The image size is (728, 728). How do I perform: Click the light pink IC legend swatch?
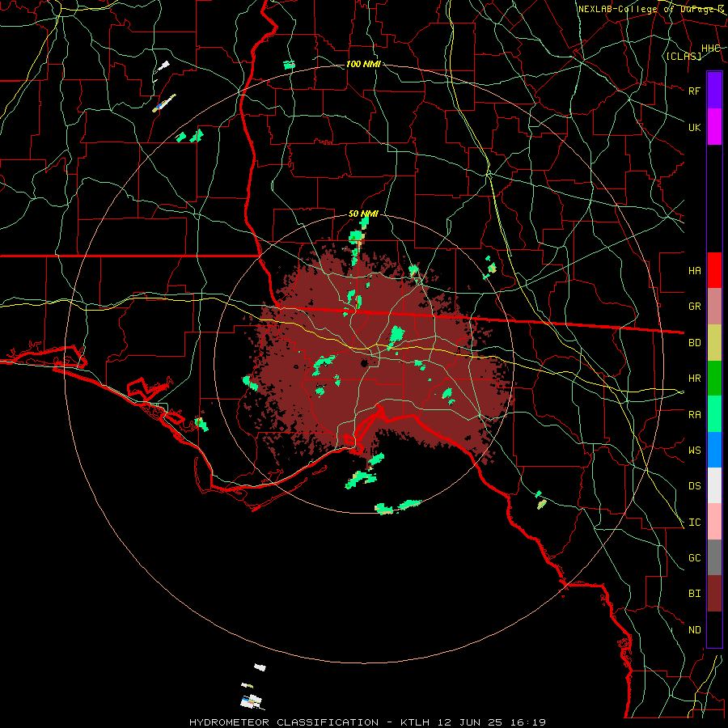(x=714, y=522)
